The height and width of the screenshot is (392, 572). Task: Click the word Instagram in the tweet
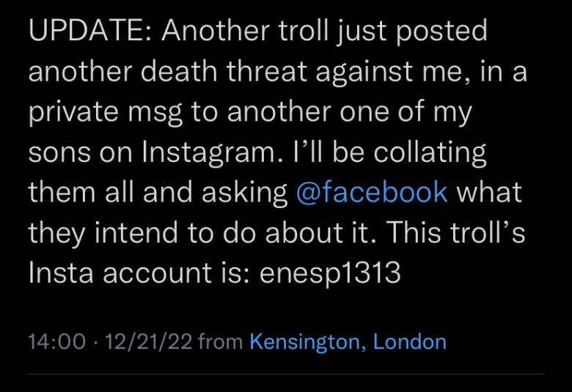pos(209,152)
